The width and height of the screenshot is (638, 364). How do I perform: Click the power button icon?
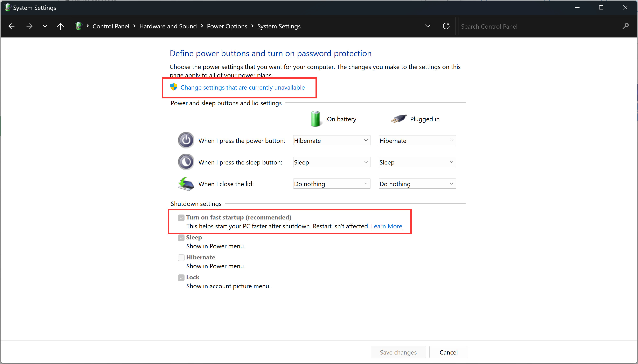pyautogui.click(x=186, y=140)
